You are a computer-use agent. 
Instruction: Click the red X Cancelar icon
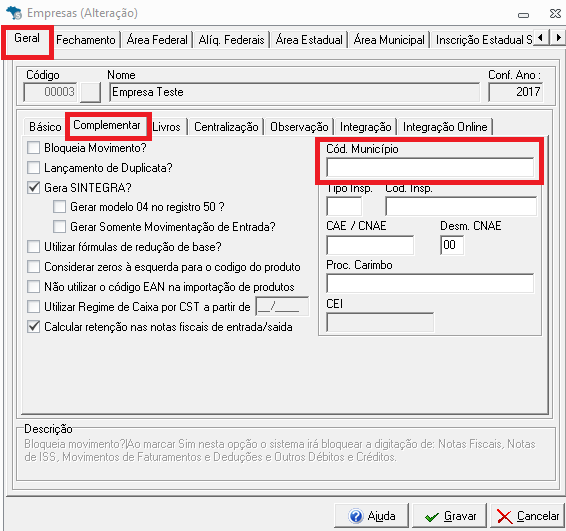tap(504, 517)
